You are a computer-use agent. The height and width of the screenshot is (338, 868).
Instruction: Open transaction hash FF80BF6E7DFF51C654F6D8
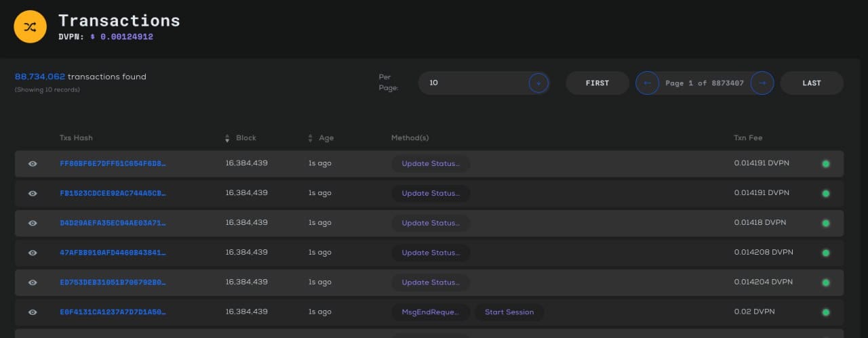113,164
